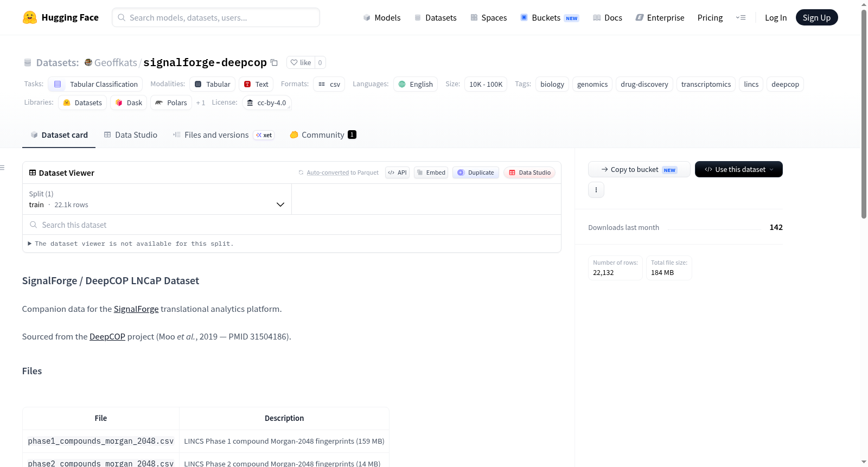Duplicate the dataset with Duplicate button
868x467 pixels.
click(x=476, y=172)
